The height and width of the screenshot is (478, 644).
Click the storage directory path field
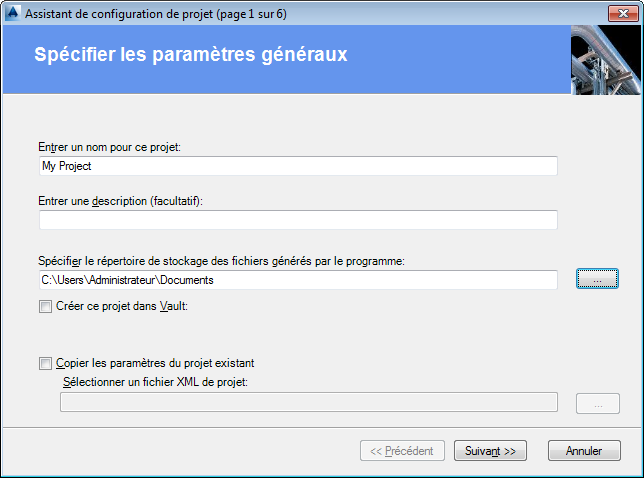298,280
